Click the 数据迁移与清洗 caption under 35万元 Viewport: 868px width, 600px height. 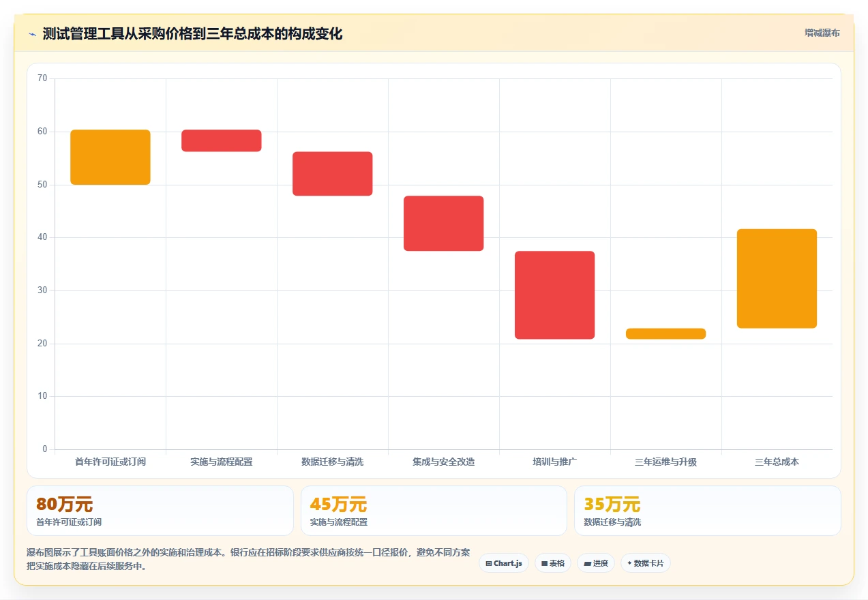coord(612,522)
